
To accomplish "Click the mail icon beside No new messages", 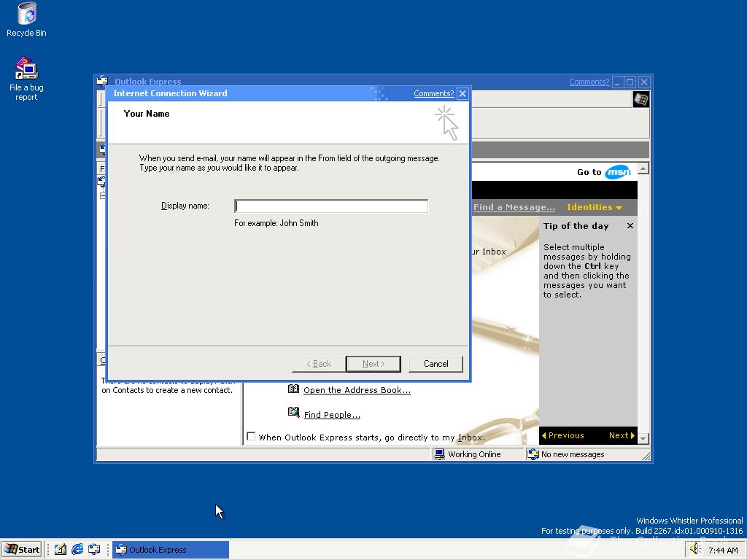I will point(533,454).
